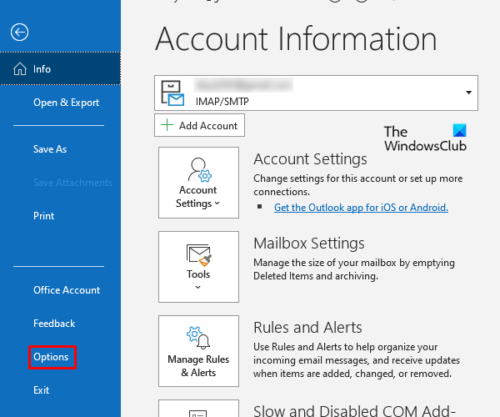Choose Save As from the sidebar
The width and height of the screenshot is (500, 417).
[x=50, y=149]
